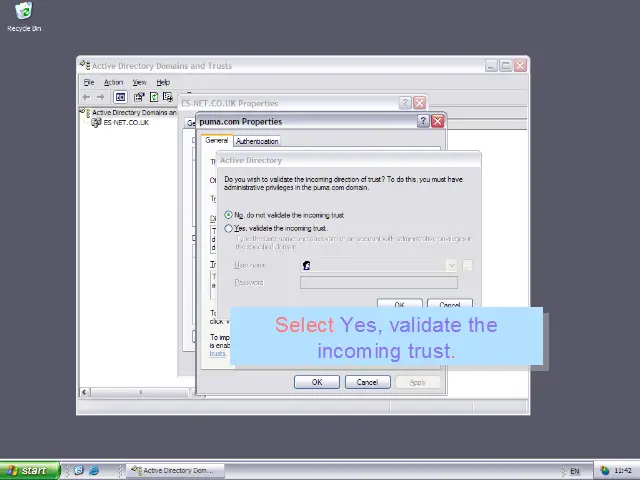Click the puma.com Properties help question-mark button

(423, 121)
